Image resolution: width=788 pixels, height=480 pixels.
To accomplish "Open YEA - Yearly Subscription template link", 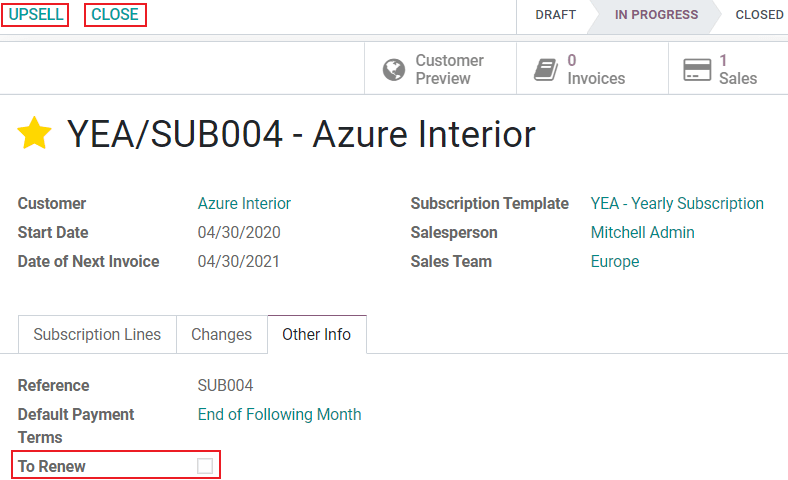I will [x=677, y=204].
